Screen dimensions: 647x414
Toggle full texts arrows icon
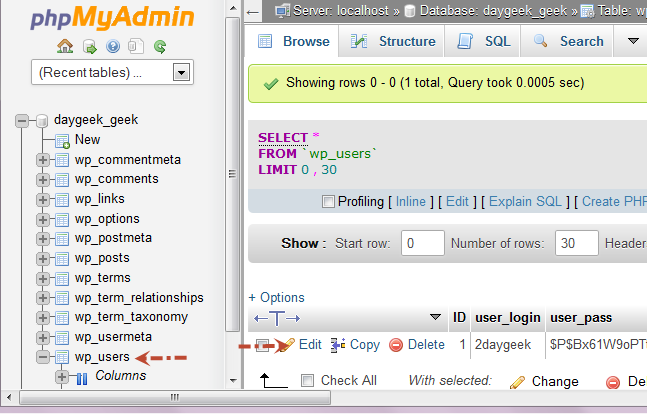pos(277,318)
